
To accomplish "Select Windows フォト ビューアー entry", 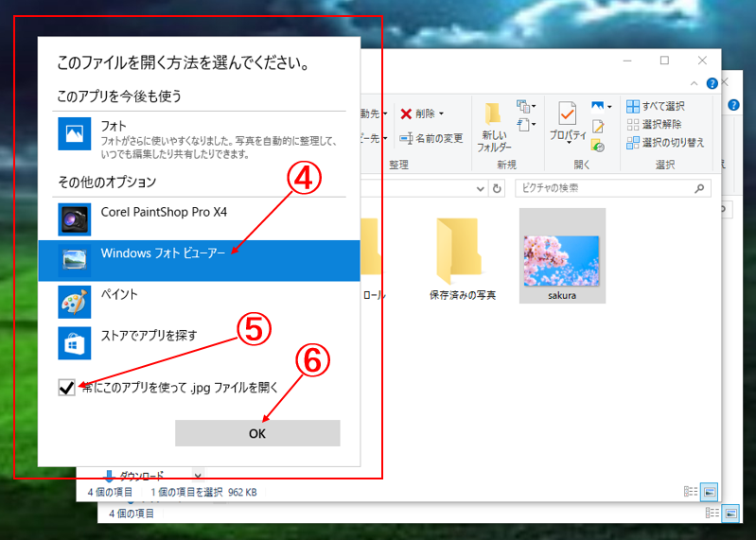I will pyautogui.click(x=199, y=261).
